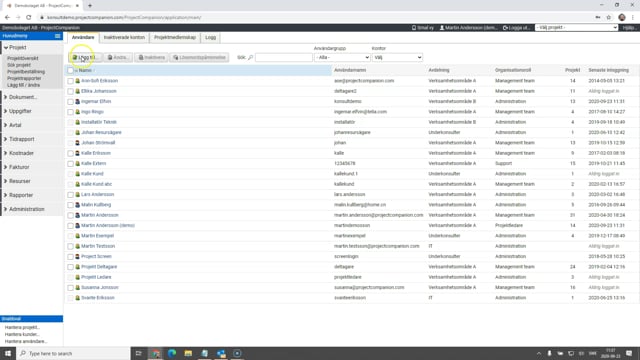Check the box for Malin Kullberg

point(70,205)
